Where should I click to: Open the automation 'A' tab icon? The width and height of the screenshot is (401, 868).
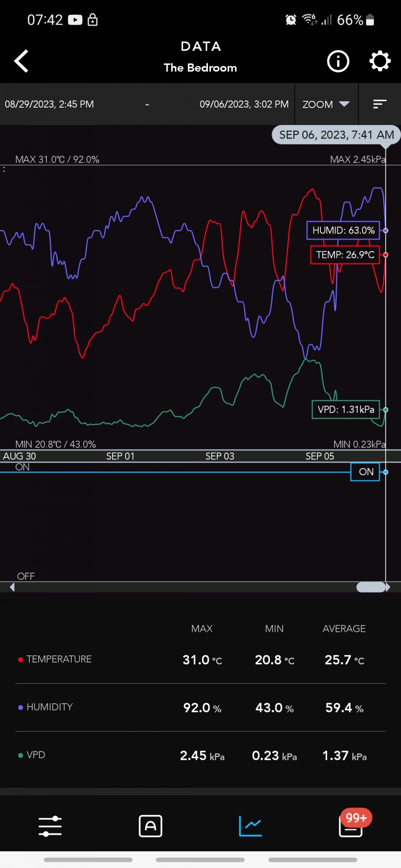(151, 826)
